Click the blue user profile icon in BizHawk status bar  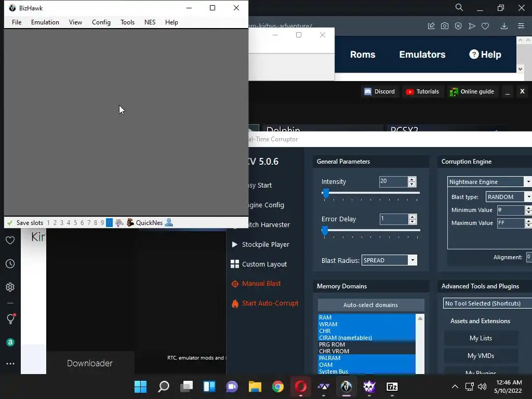[169, 222]
